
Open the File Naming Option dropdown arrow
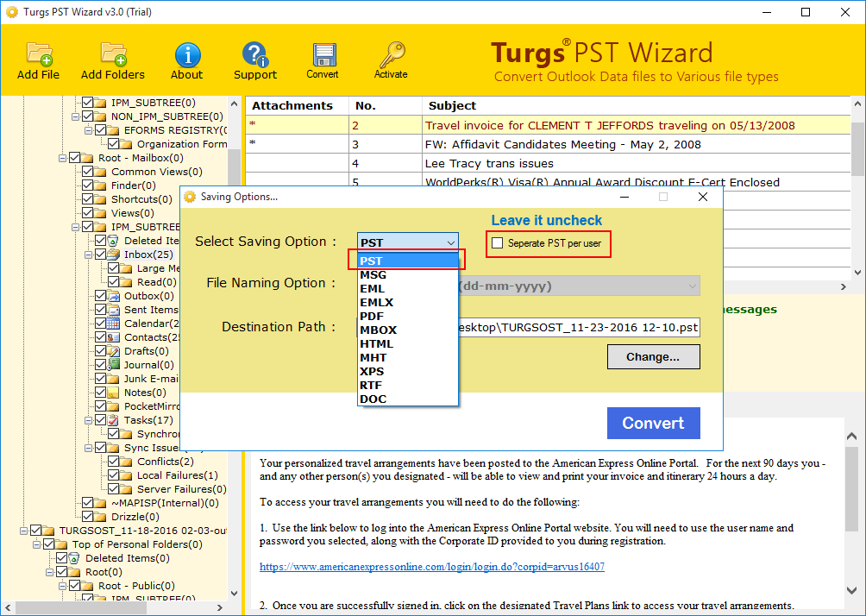[x=692, y=286]
